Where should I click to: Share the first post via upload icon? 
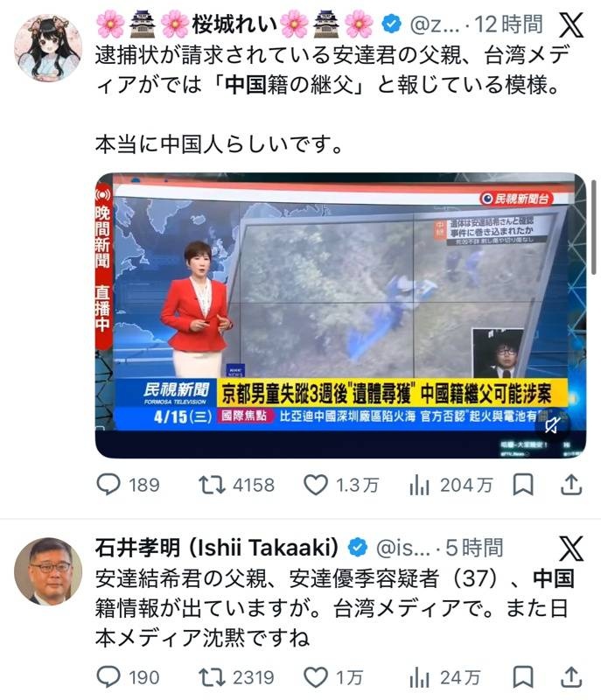pyautogui.click(x=571, y=485)
